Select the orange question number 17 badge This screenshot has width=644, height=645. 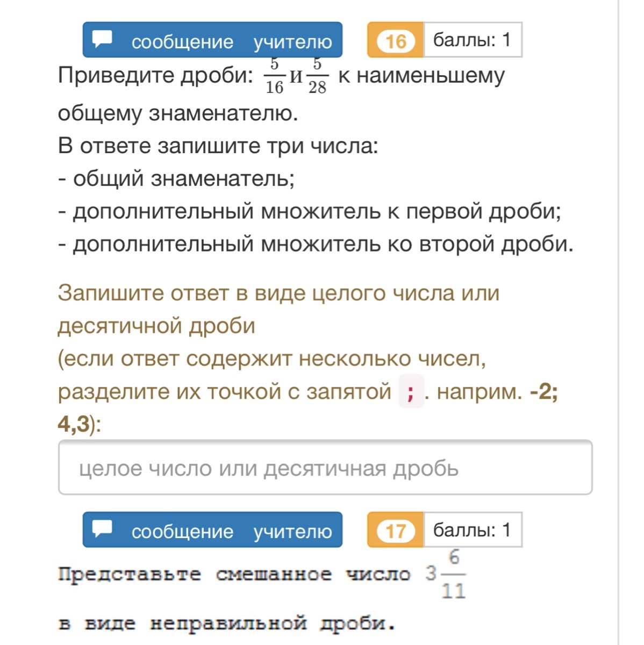(396, 529)
